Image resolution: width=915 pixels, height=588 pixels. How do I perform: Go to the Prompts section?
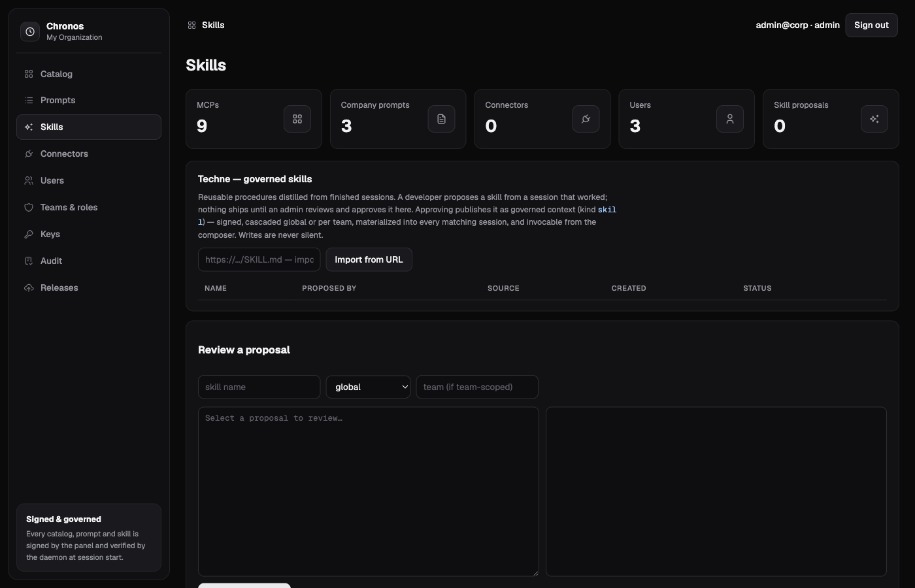click(89, 100)
